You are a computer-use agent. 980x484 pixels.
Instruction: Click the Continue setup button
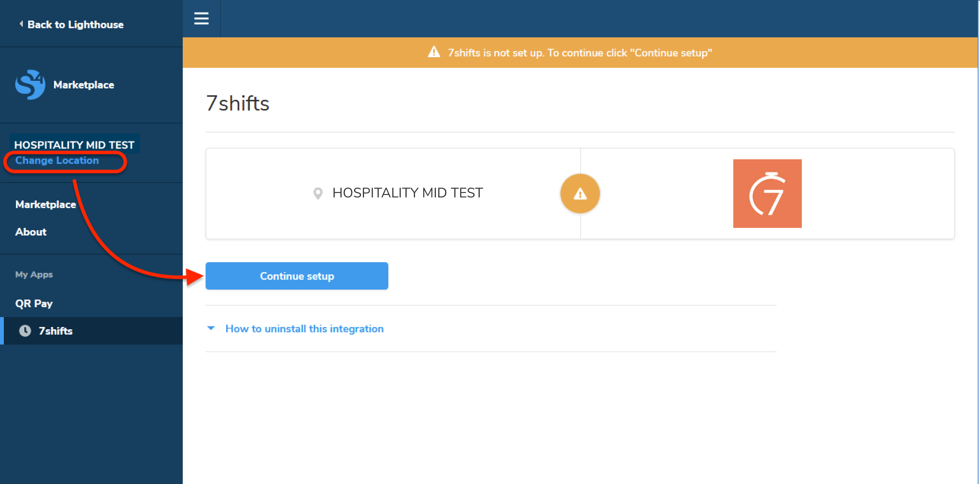coord(297,276)
